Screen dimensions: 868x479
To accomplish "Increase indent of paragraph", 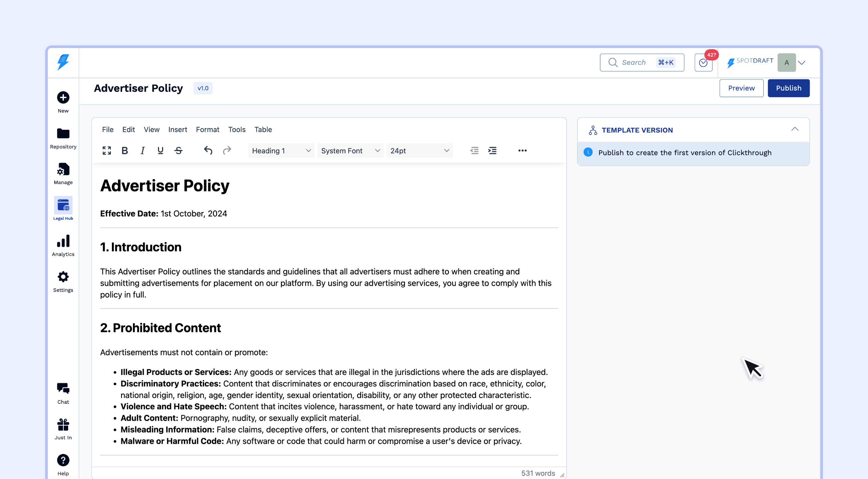I will pos(492,151).
